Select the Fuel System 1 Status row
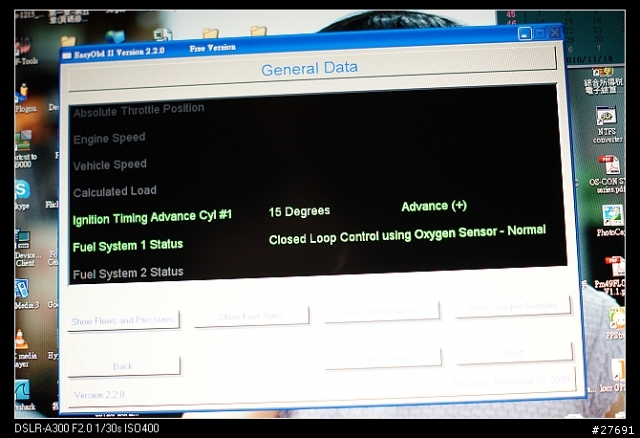This screenshot has width=640, height=438. pyautogui.click(x=128, y=246)
